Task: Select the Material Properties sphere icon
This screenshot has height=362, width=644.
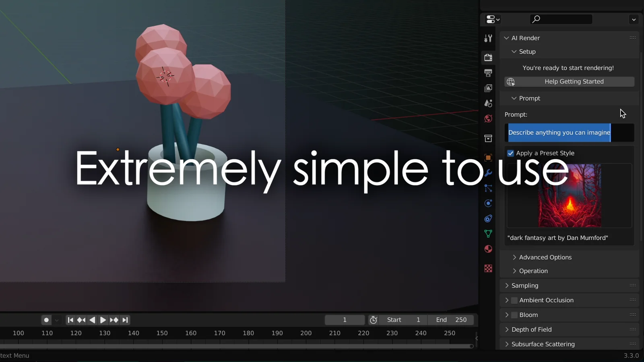Action: point(488,249)
